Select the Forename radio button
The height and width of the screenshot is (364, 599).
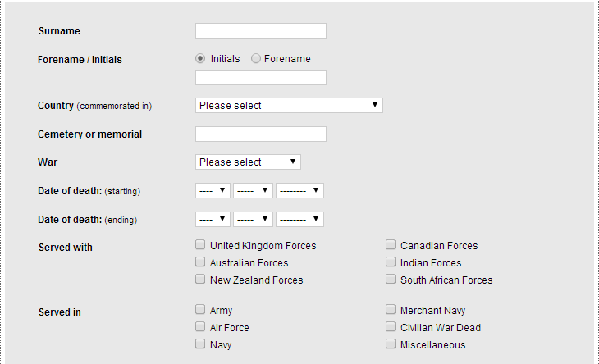pyautogui.click(x=255, y=58)
